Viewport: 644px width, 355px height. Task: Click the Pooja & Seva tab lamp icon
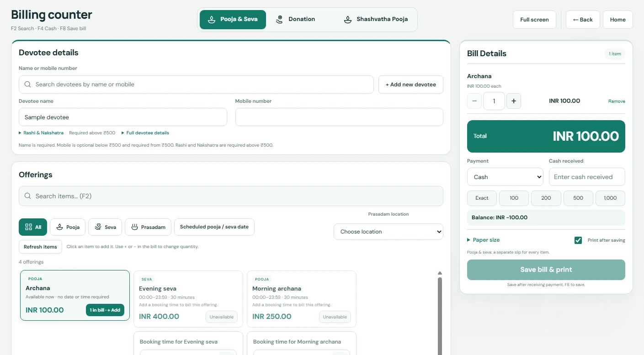(211, 20)
